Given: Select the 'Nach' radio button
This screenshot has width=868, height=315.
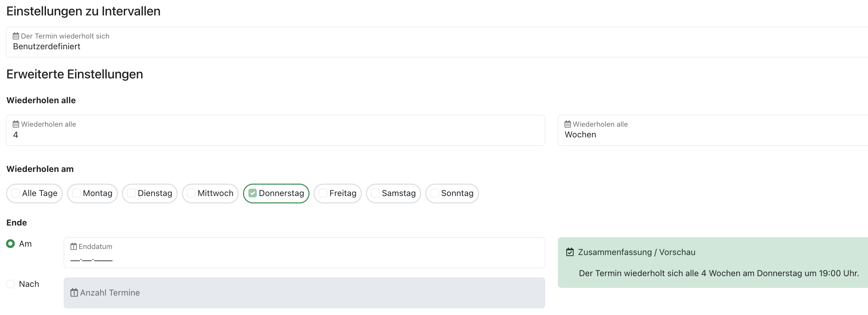Looking at the screenshot, I should [10, 284].
